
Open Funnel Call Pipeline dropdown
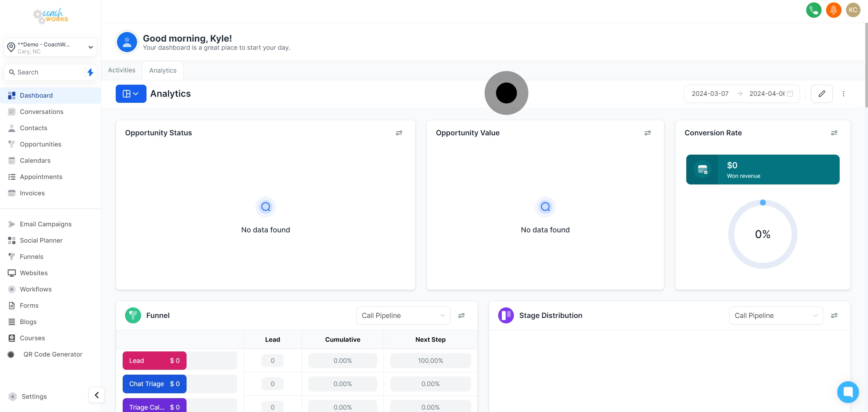click(403, 316)
